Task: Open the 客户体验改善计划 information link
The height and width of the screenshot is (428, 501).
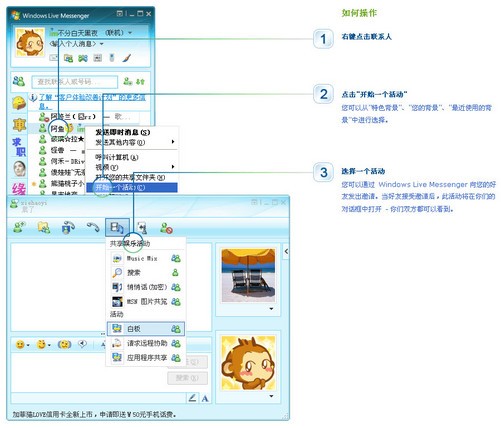Action: click(x=92, y=102)
